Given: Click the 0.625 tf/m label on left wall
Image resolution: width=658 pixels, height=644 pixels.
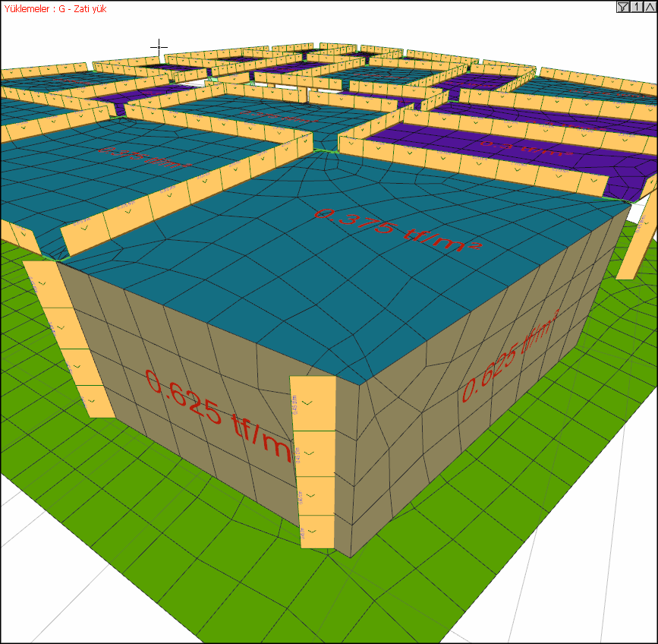Looking at the screenshot, I should 219,415.
